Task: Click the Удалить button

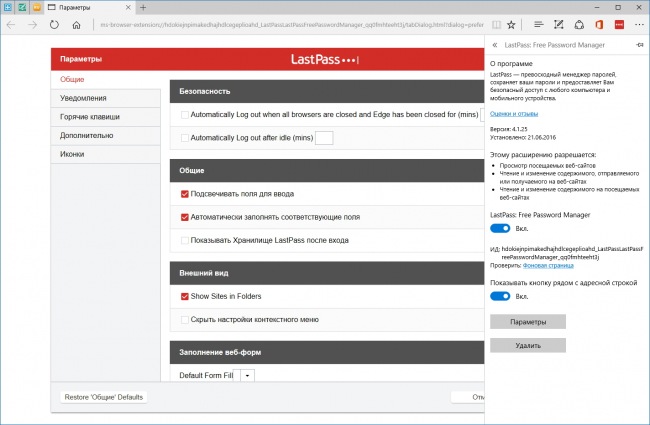Action: point(528,345)
